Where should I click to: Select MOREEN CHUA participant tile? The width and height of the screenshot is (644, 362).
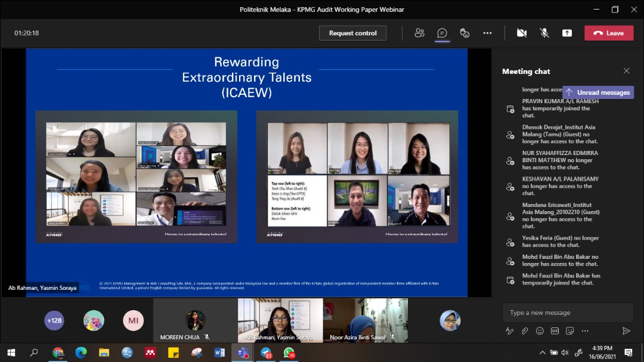pos(195,320)
